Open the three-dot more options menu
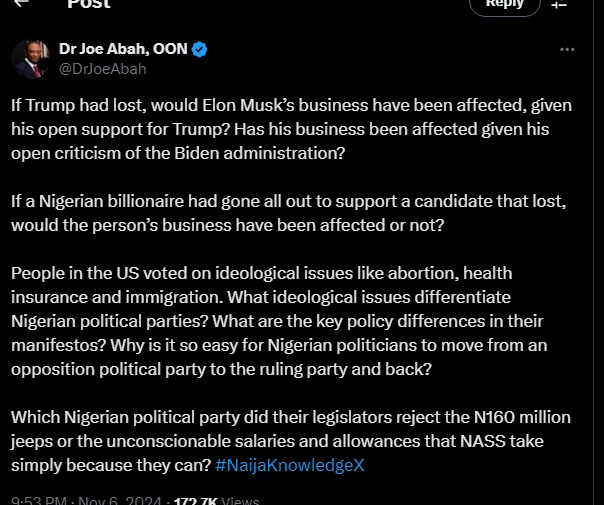Viewport: 604px width, 505px height. pyautogui.click(x=567, y=50)
